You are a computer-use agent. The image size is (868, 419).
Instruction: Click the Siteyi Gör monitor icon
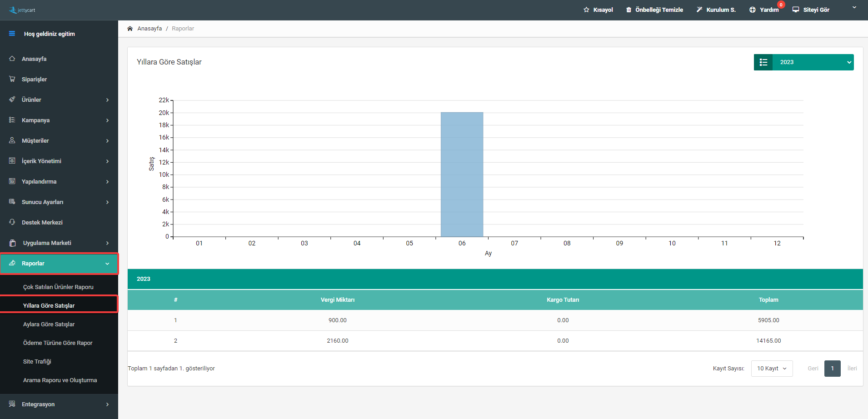pyautogui.click(x=796, y=10)
